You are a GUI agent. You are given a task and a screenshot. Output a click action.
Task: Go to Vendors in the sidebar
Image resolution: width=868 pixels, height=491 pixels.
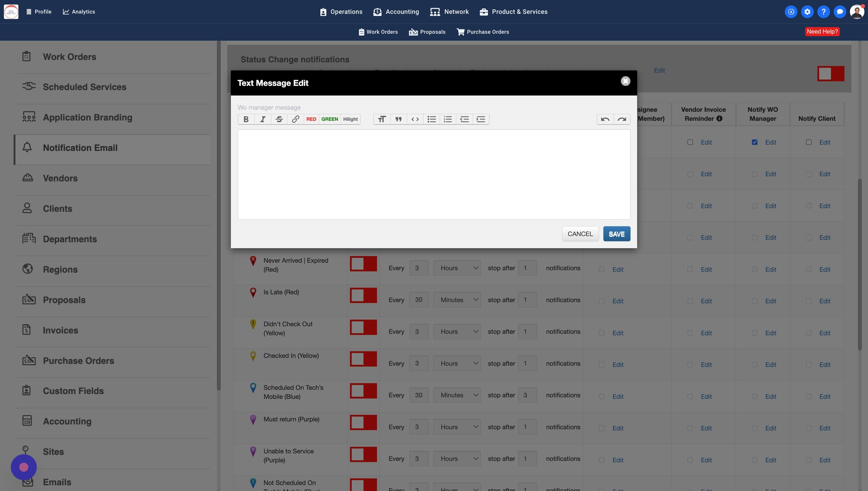(x=60, y=178)
